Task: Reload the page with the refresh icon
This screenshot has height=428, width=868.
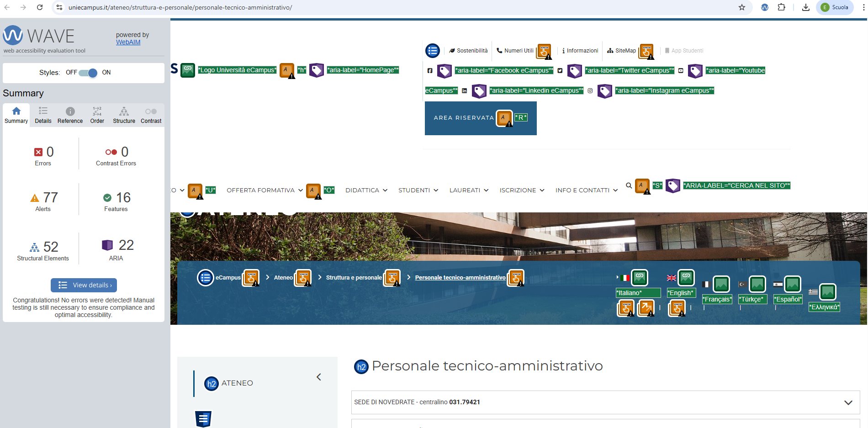Action: 40,7
